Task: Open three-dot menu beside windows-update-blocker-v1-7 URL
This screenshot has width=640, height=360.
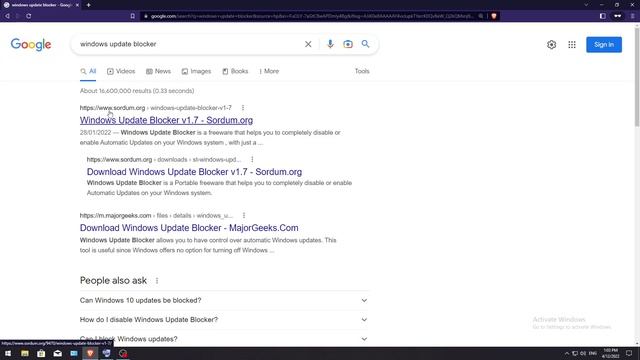Action: click(x=243, y=108)
